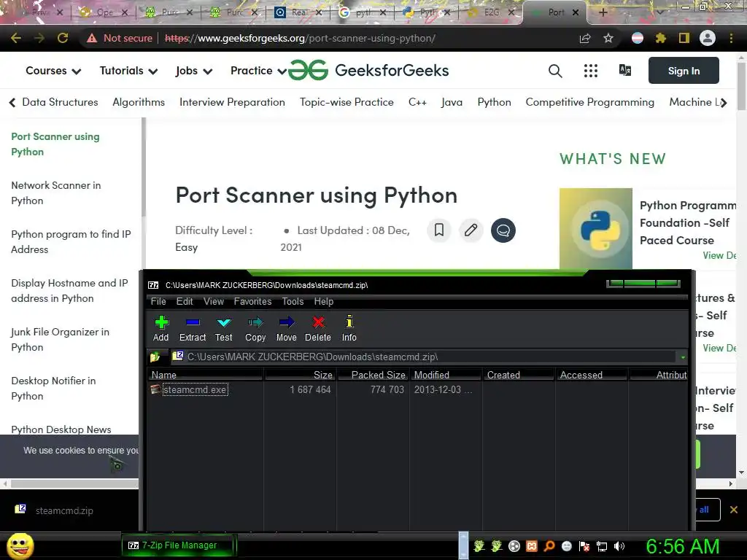Open the Favorites menu in 7-Zip
The height and width of the screenshot is (560, 747).
252,301
